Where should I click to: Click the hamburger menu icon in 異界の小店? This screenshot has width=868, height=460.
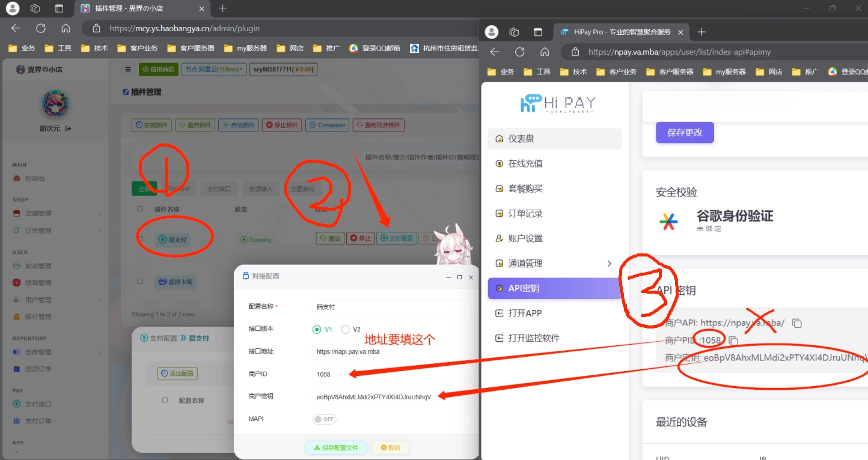128,70
